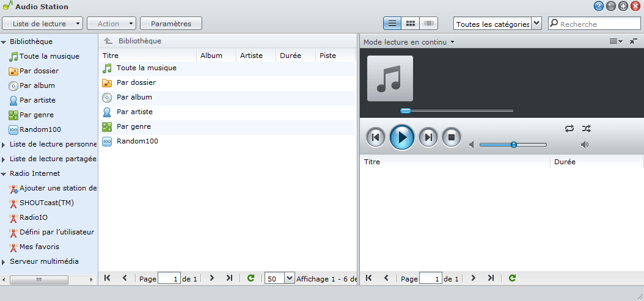Select Par artiste in the sidebar tree
This screenshot has width=644, height=301.
37,100
